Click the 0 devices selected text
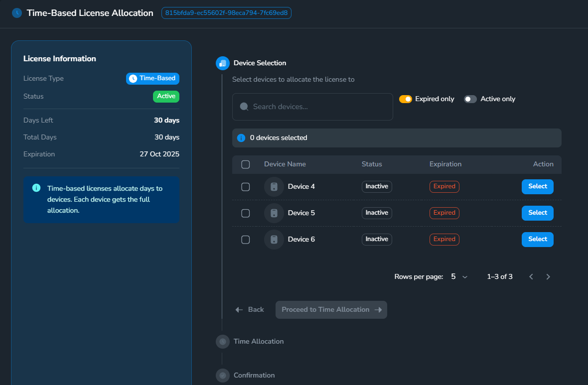This screenshot has height=385, width=588. click(x=278, y=138)
